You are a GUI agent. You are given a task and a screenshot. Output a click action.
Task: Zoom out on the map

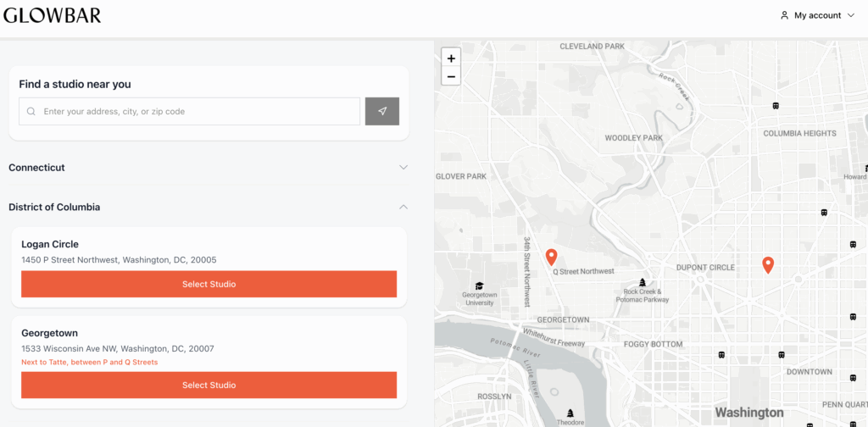click(451, 76)
